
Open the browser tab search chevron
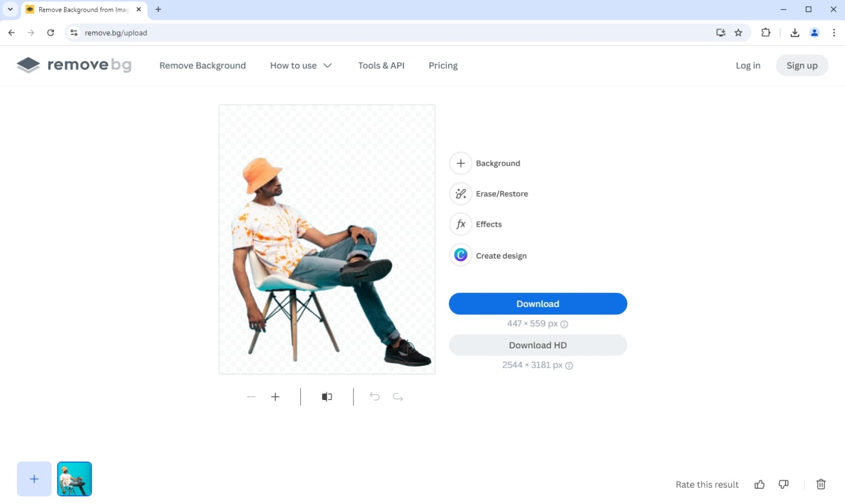pos(9,9)
